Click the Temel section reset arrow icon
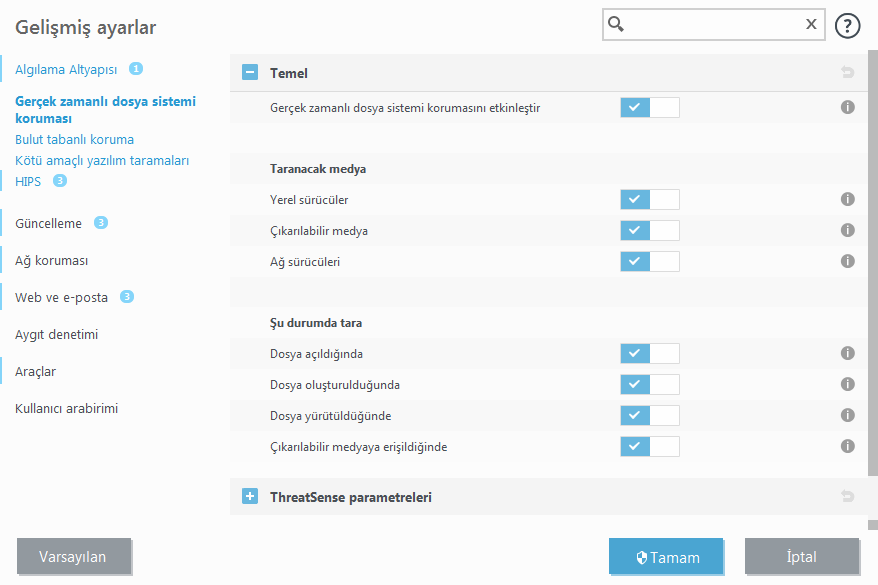878x585 pixels. 848,73
